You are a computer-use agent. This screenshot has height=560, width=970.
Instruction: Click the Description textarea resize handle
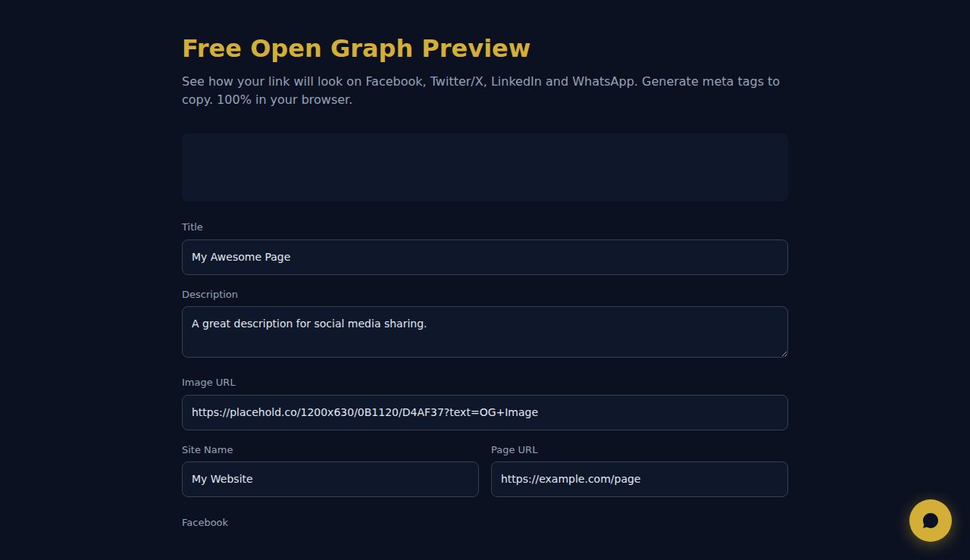tap(783, 352)
